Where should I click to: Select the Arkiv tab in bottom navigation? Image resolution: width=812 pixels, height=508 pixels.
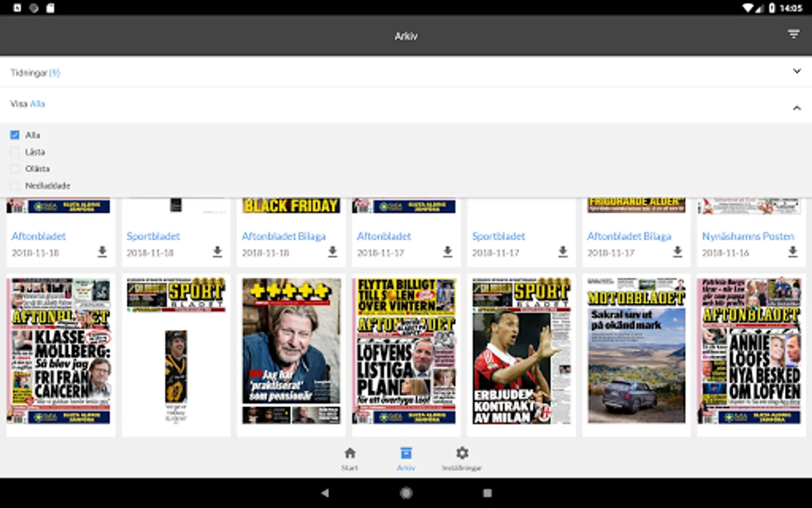click(406, 458)
